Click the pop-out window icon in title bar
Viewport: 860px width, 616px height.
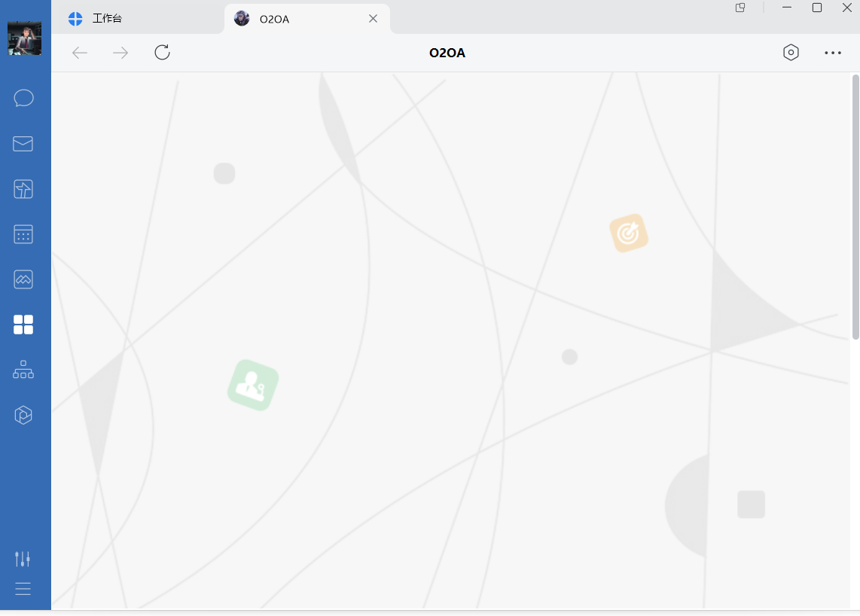pos(740,8)
